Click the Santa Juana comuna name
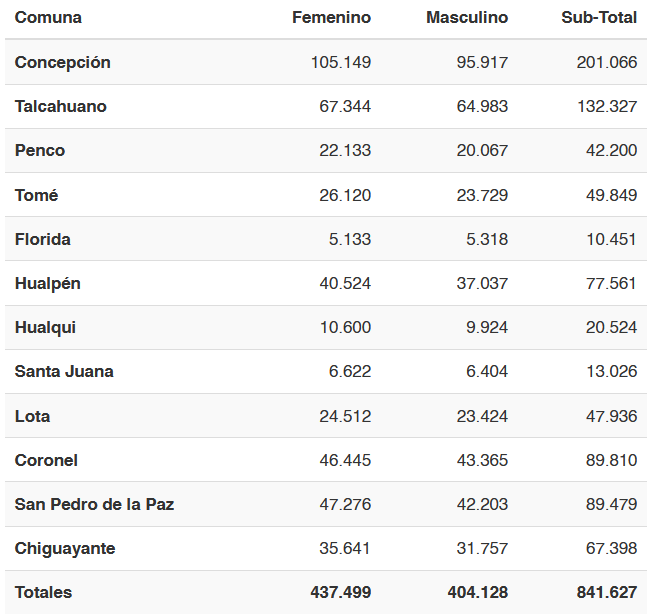Screen dimensions: 651x616 coord(64,371)
